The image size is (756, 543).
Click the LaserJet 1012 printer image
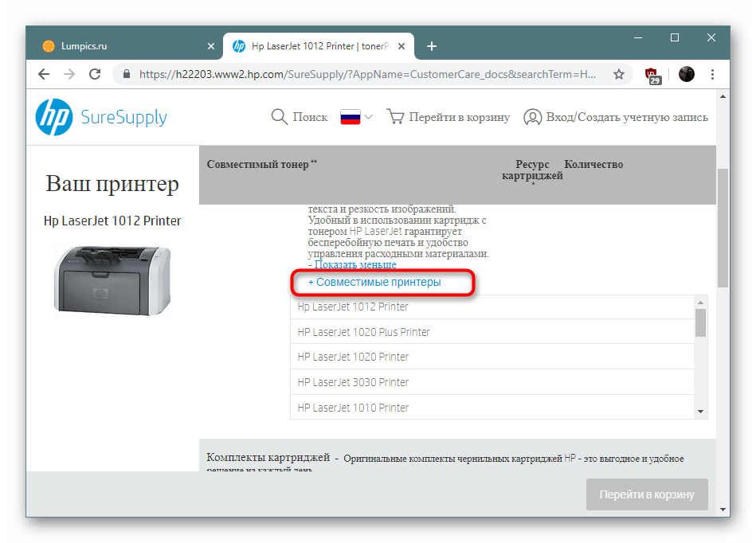pos(112,280)
